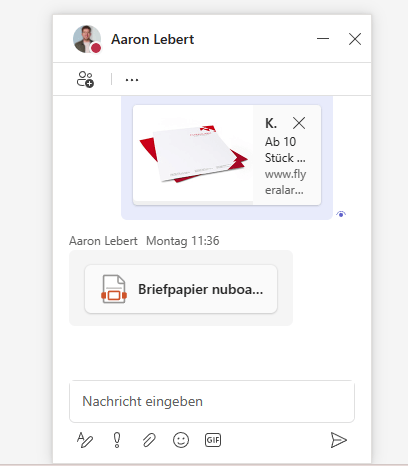This screenshot has width=408, height=466.
Task: Open Aaron Lebert's profile picture
Action: pos(87,39)
